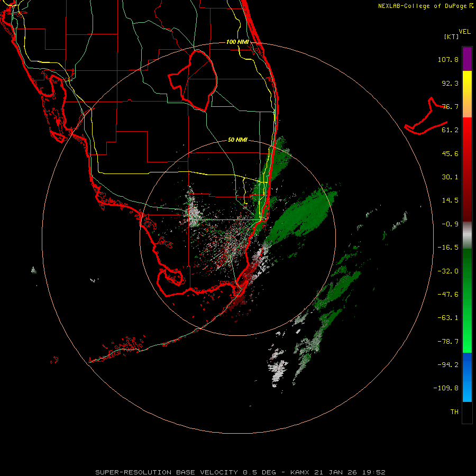Click the 14.5 velocity scale value

pyautogui.click(x=450, y=200)
